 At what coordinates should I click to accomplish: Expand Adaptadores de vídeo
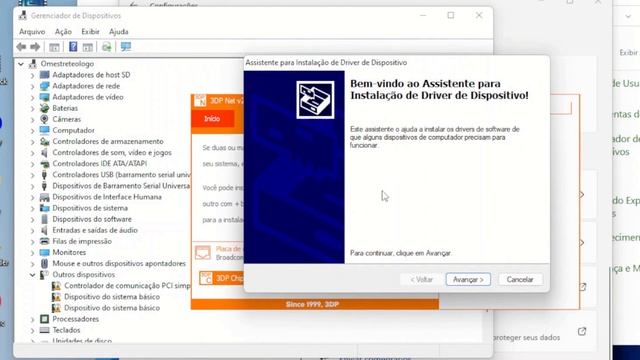(x=33, y=97)
